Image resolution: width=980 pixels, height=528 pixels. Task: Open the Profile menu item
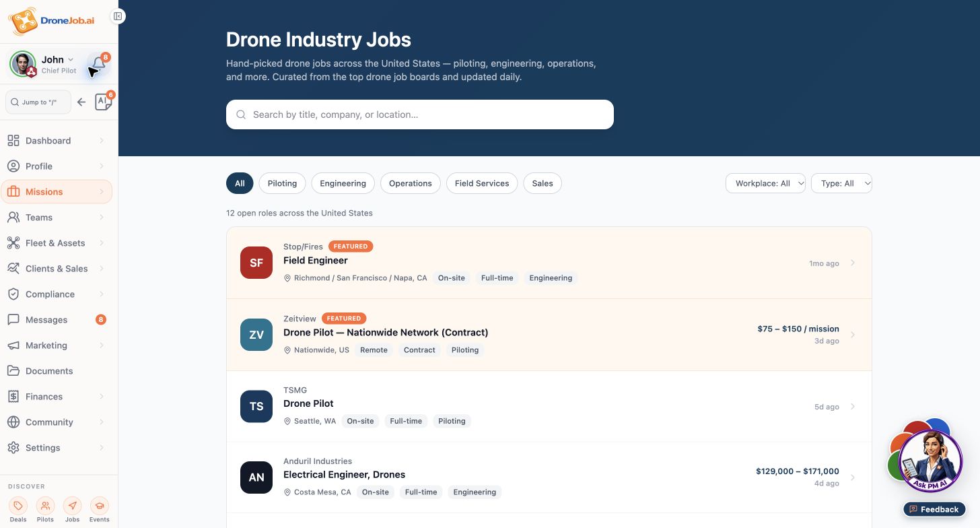pyautogui.click(x=57, y=166)
